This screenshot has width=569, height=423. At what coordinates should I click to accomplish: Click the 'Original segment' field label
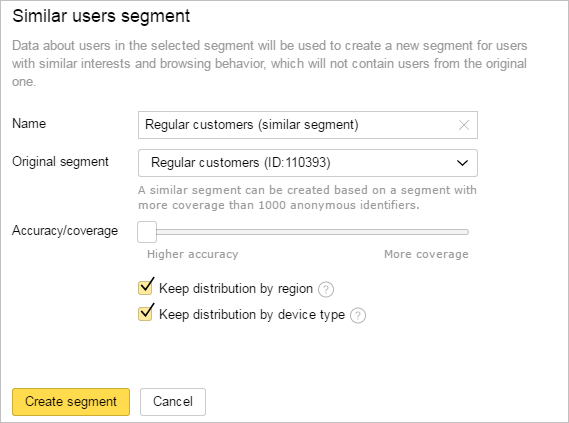pyautogui.click(x=60, y=162)
